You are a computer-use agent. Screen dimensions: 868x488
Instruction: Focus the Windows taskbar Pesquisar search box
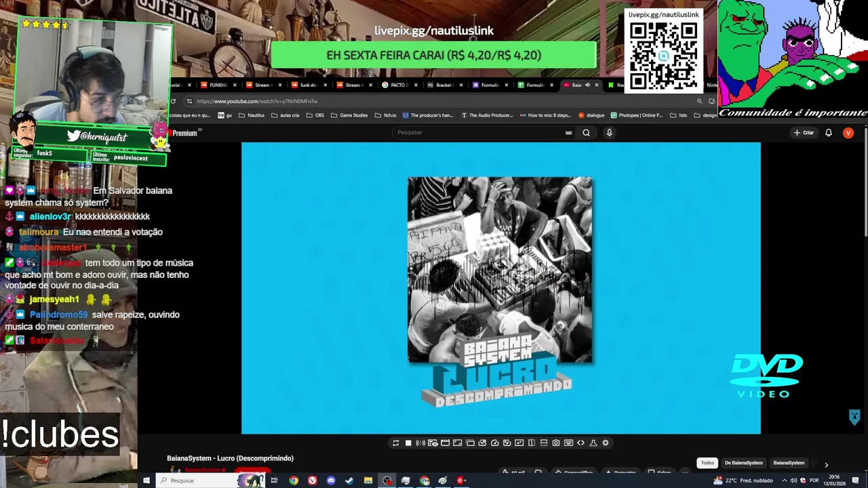[210, 481]
